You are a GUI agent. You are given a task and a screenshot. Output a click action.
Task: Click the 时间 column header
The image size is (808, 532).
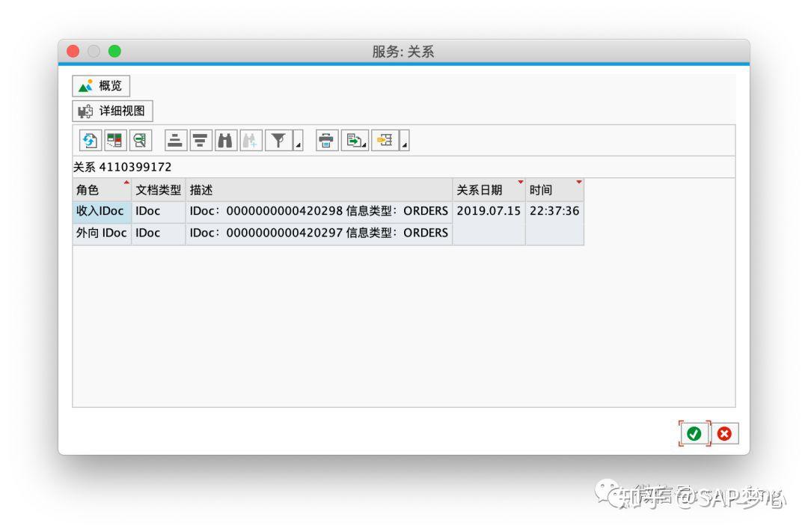tap(554, 190)
